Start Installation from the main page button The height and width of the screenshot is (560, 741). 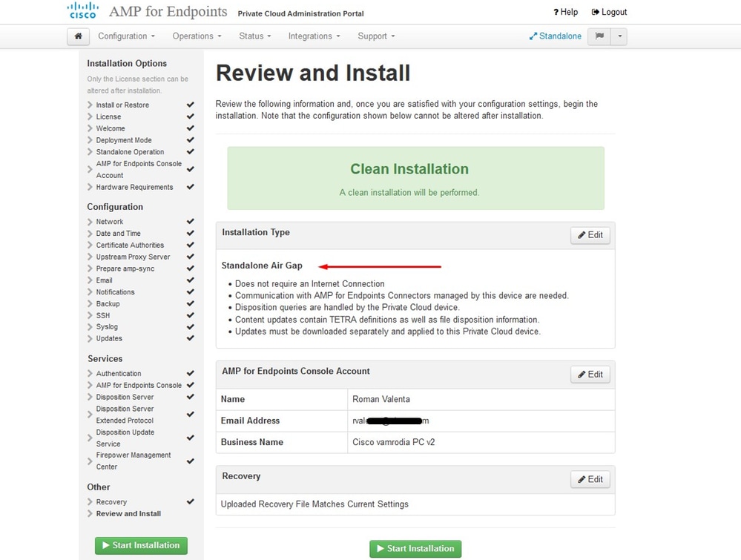415,549
